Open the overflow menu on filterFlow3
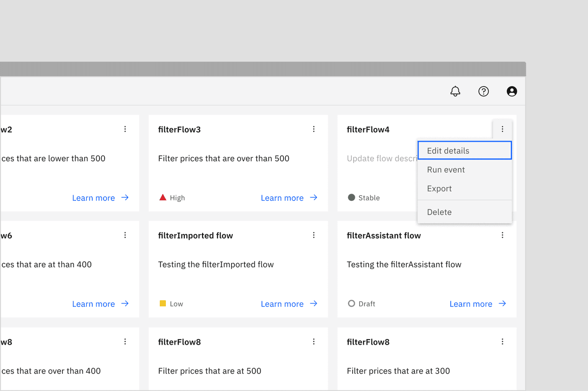 (x=314, y=129)
